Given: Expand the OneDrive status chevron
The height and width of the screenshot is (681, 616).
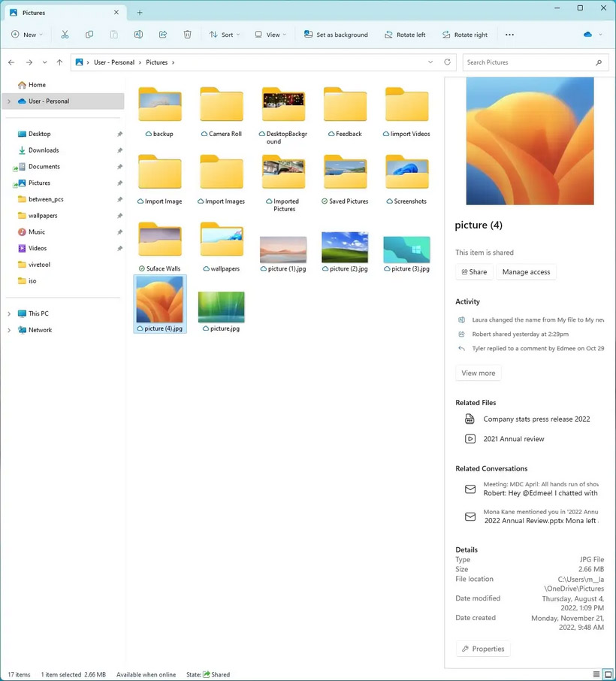Looking at the screenshot, I should (600, 35).
